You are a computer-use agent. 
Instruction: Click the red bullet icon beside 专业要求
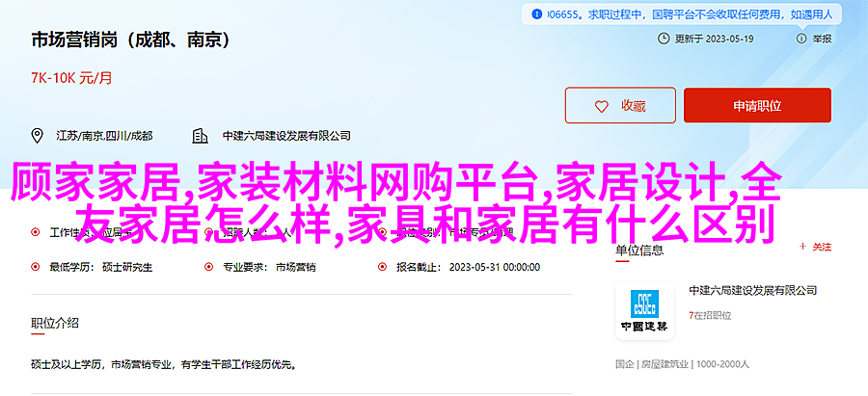(208, 267)
